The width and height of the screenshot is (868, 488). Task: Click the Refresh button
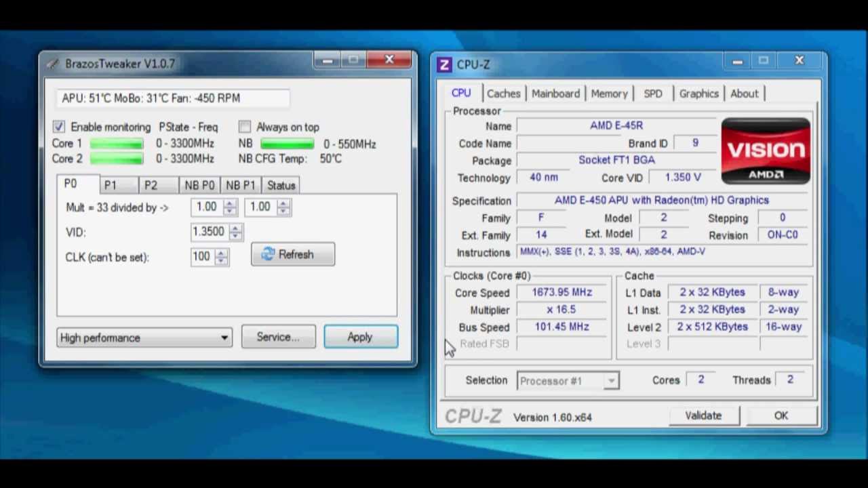click(293, 255)
